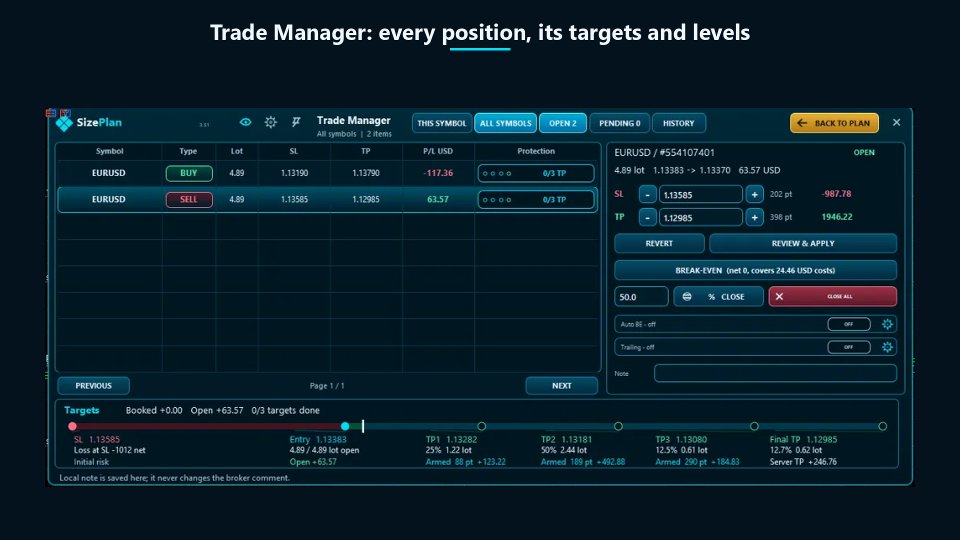Viewport: 960px width, 540px height.
Task: Click the BUY row 0/3 TP protection indicator
Action: click(536, 173)
